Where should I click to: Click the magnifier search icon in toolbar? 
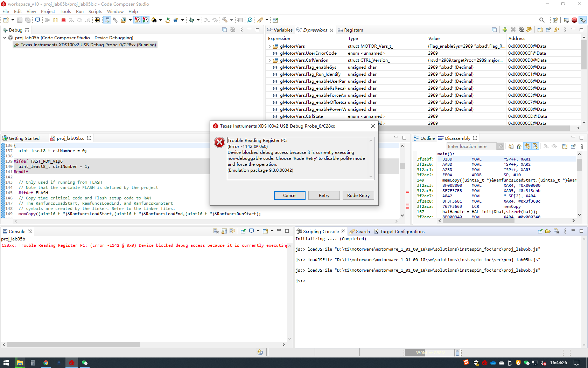tap(542, 20)
